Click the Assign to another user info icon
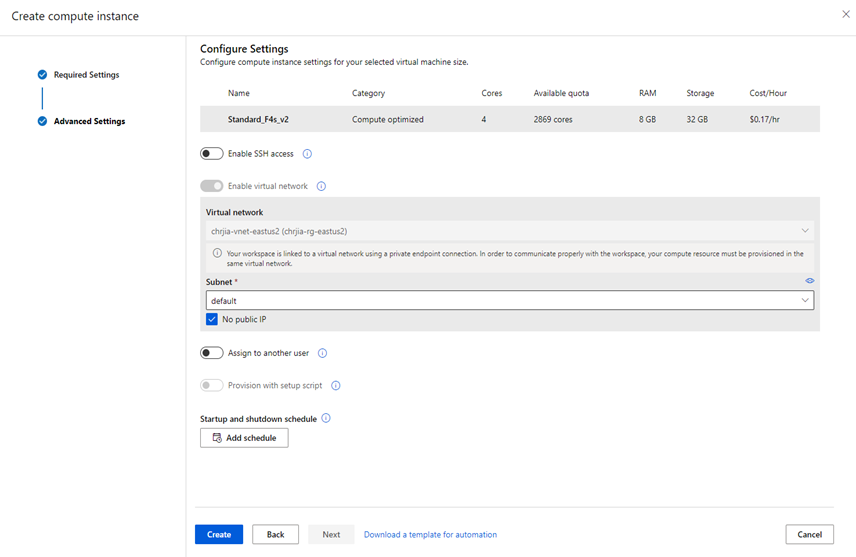Image resolution: width=856 pixels, height=557 pixels. click(x=323, y=353)
